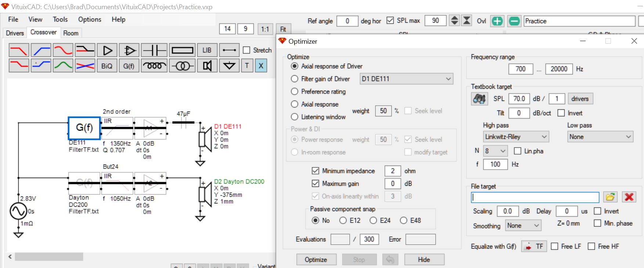Screen dimensions: 644x268
Task: Open the View menu
Action: [x=35, y=19]
